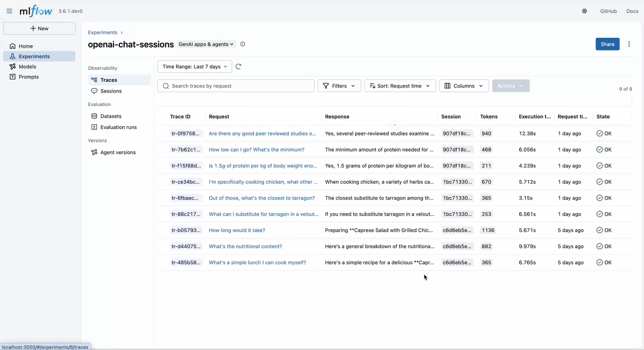Open Evaluation runs section
The width and height of the screenshot is (644, 350).
click(118, 127)
